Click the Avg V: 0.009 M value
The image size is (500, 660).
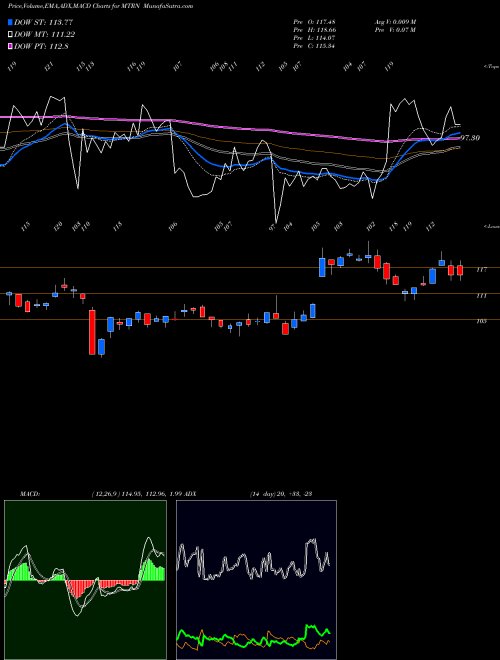pos(395,22)
